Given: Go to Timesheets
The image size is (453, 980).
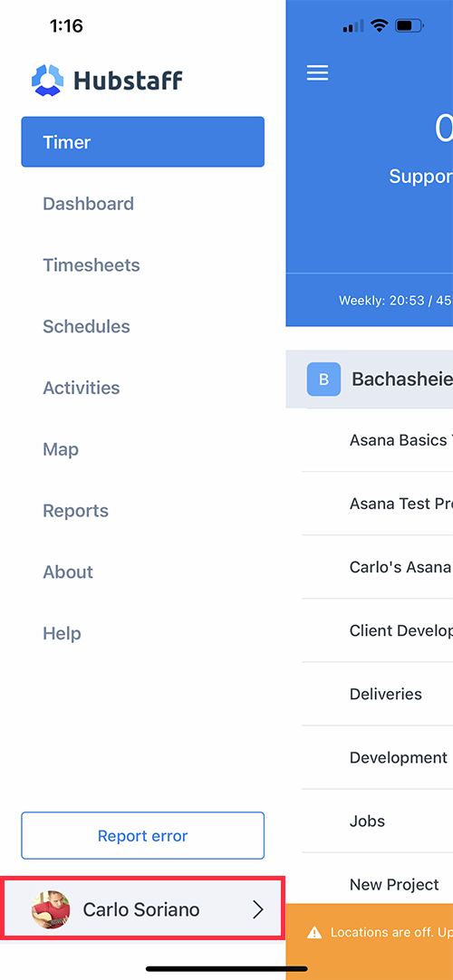Looking at the screenshot, I should pos(92,265).
